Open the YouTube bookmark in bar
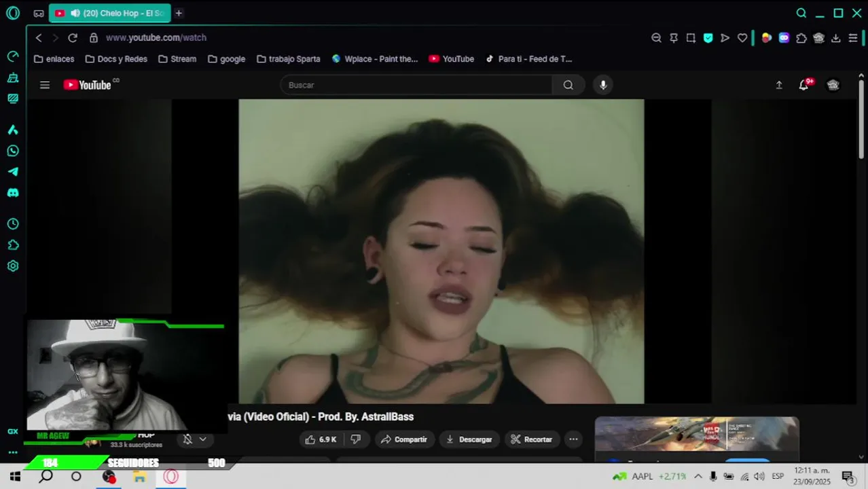Image resolution: width=868 pixels, height=489 pixels. [x=452, y=59]
